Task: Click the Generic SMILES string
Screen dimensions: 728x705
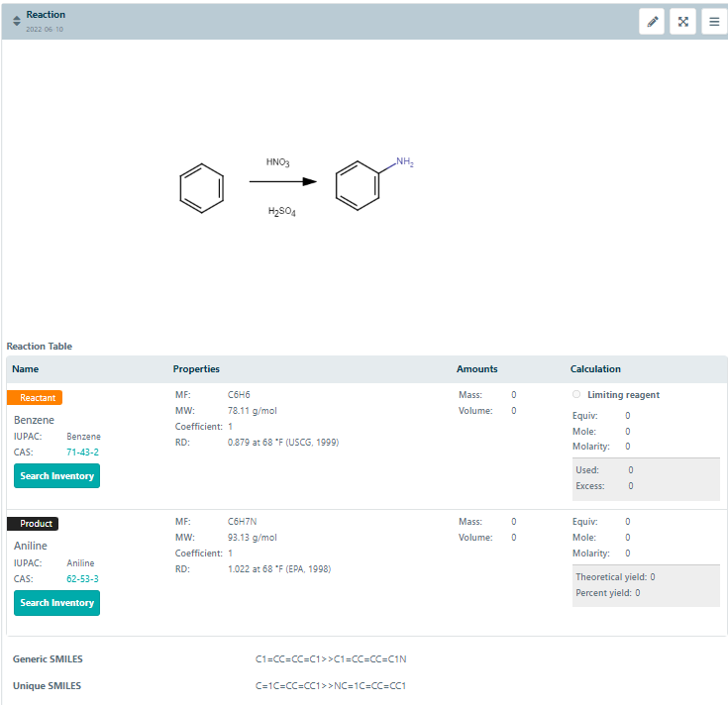Action: tap(331, 658)
